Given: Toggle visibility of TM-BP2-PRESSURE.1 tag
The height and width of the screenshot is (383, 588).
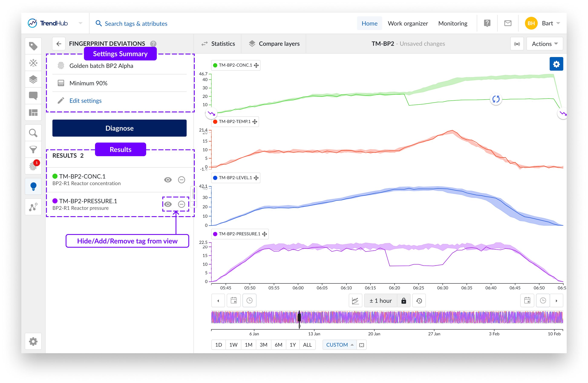Looking at the screenshot, I should click(x=168, y=204).
